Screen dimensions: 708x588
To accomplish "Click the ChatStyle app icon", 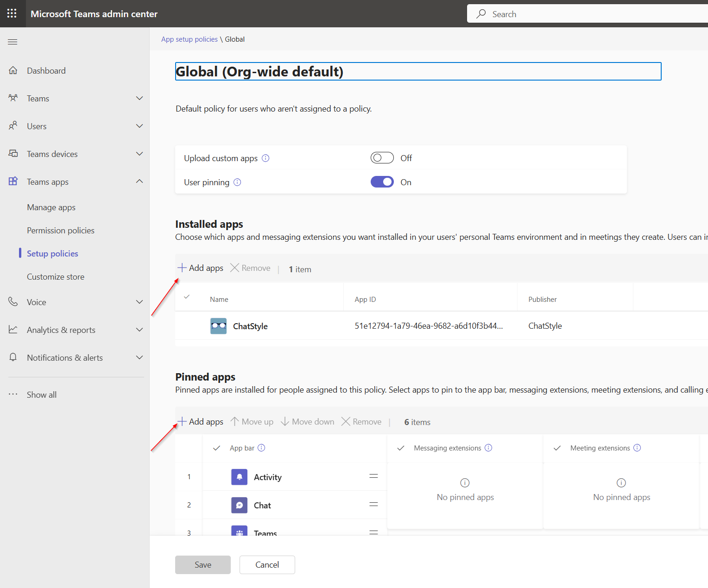I will (x=219, y=326).
